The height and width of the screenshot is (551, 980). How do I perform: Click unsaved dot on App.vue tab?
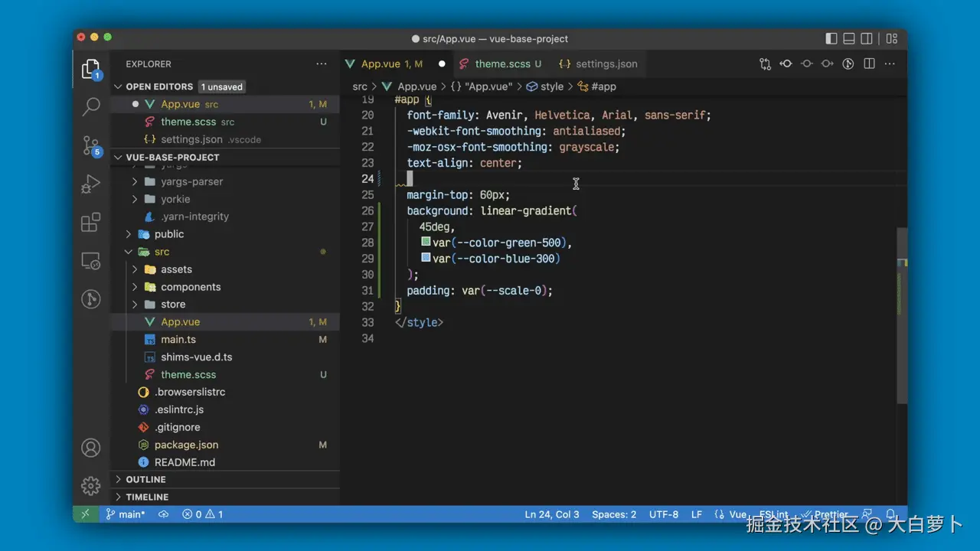point(442,64)
